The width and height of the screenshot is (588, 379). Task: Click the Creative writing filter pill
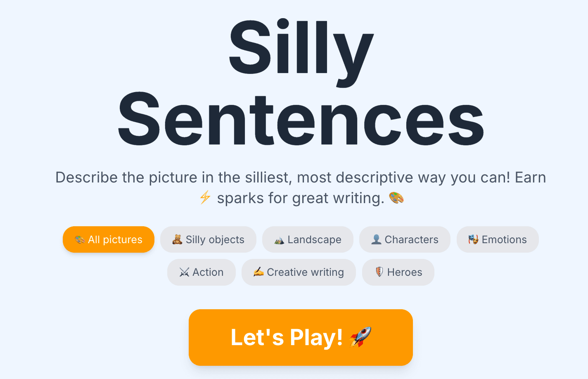(x=299, y=272)
